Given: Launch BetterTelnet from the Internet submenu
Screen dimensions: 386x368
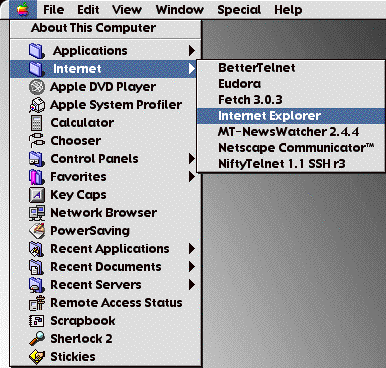Looking at the screenshot, I should pyautogui.click(x=291, y=68).
